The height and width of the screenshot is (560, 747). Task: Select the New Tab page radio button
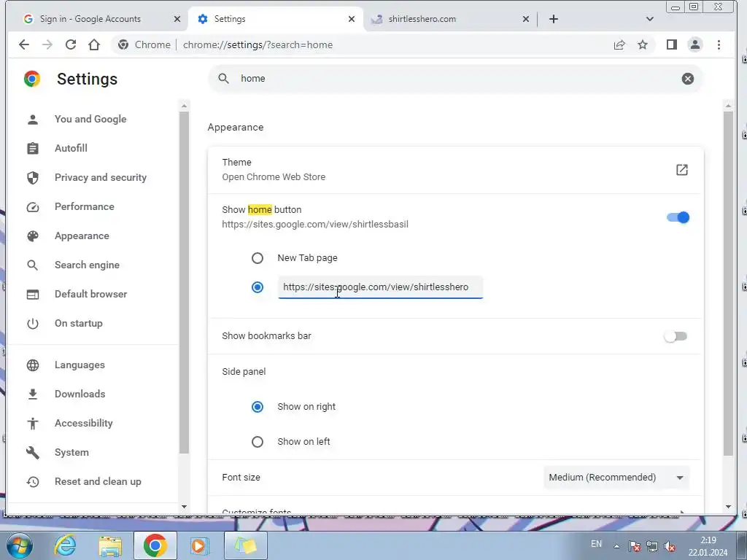click(258, 258)
